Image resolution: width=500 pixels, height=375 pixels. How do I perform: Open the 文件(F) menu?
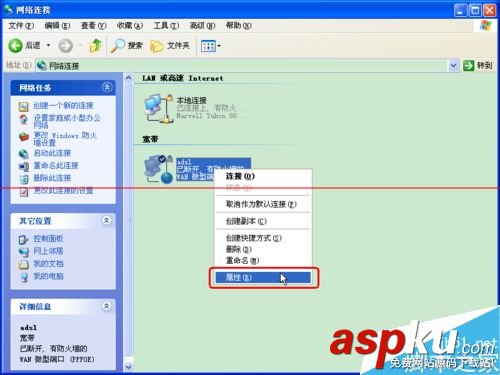point(21,26)
